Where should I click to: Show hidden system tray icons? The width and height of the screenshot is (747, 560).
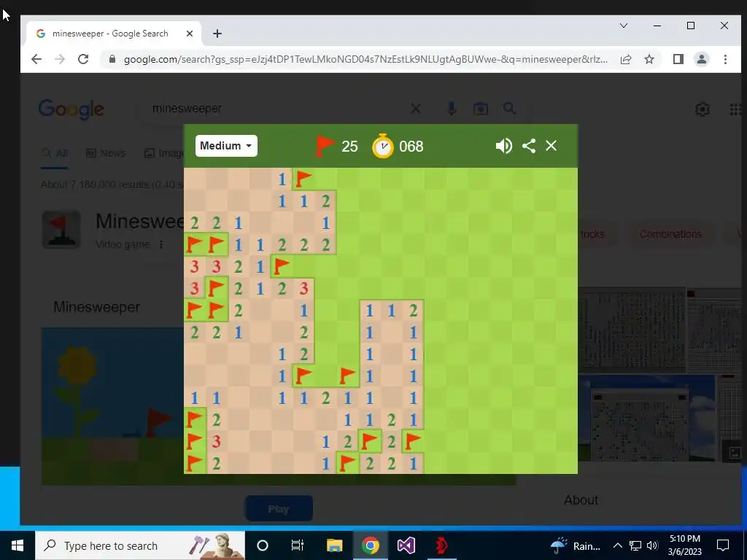(617, 545)
